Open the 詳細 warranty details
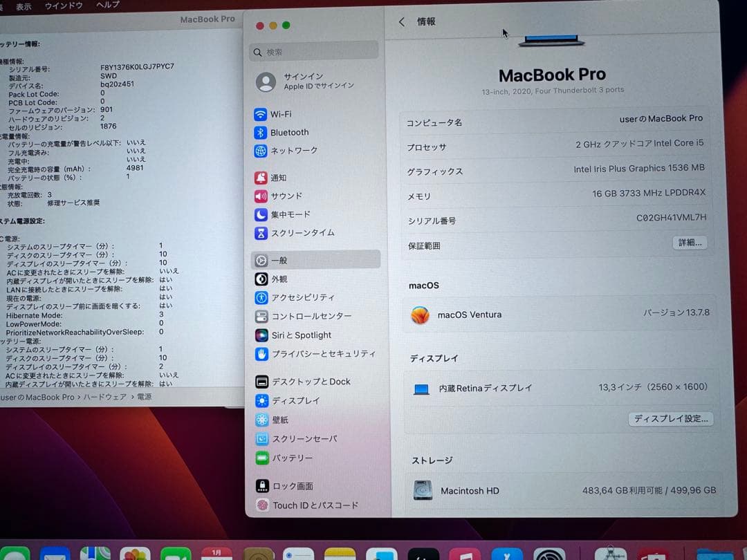Viewport: 747px width, 560px height. [x=689, y=243]
